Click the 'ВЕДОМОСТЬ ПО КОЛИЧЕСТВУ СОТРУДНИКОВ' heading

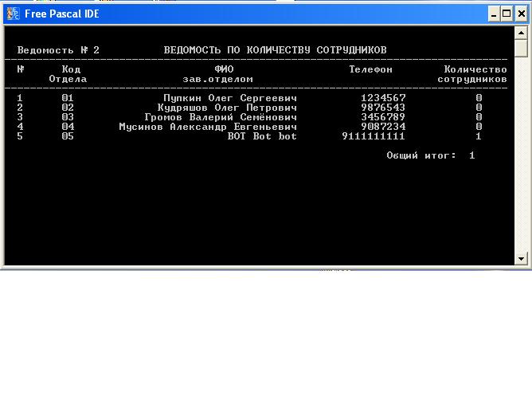(x=275, y=50)
